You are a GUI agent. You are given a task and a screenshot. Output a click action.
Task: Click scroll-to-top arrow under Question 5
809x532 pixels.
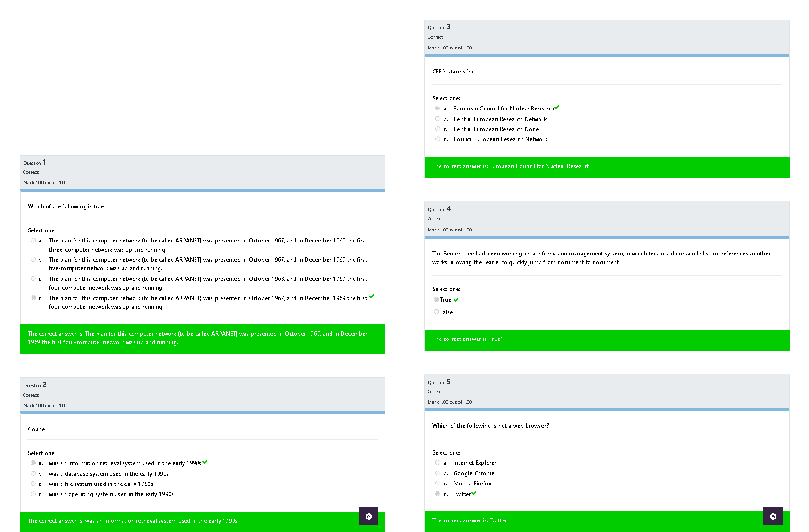(773, 516)
